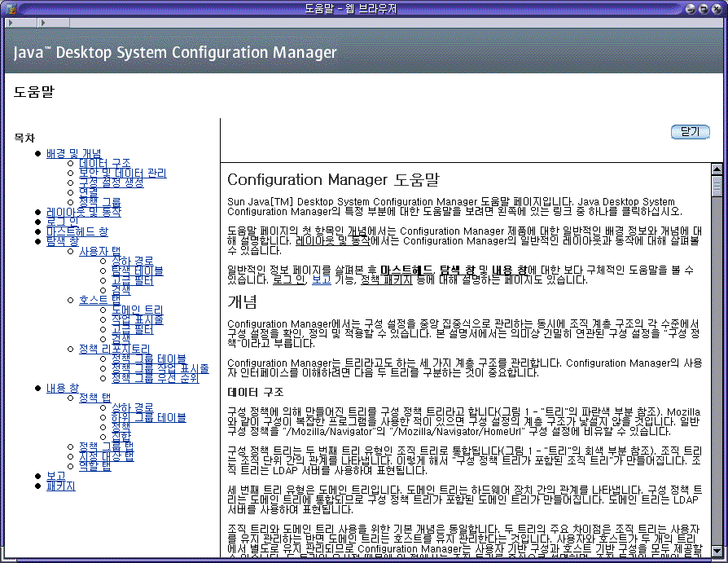Go to 보안 및 데이터 관리 topic
728x563 pixels.
pos(123,173)
